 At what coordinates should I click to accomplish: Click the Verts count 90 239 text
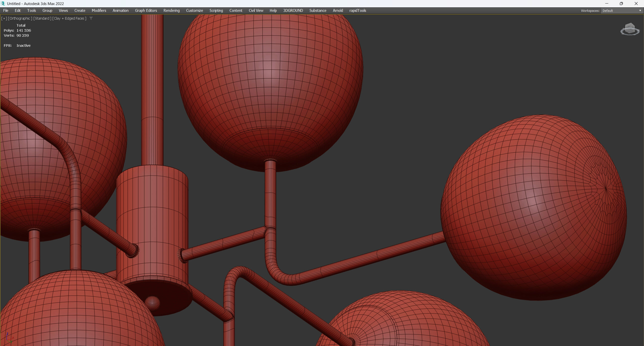click(x=16, y=35)
